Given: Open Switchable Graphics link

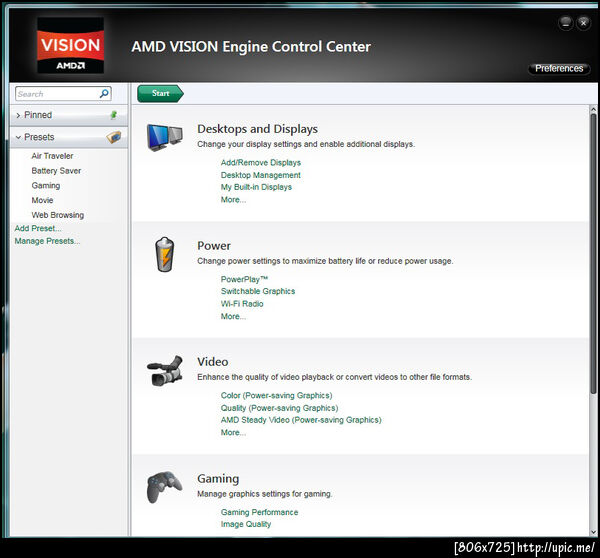Looking at the screenshot, I should pos(258,291).
